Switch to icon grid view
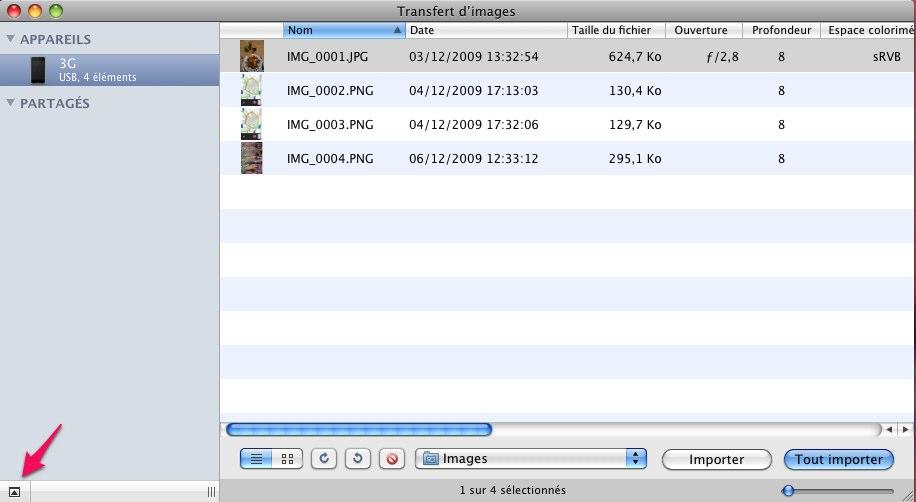 (287, 459)
